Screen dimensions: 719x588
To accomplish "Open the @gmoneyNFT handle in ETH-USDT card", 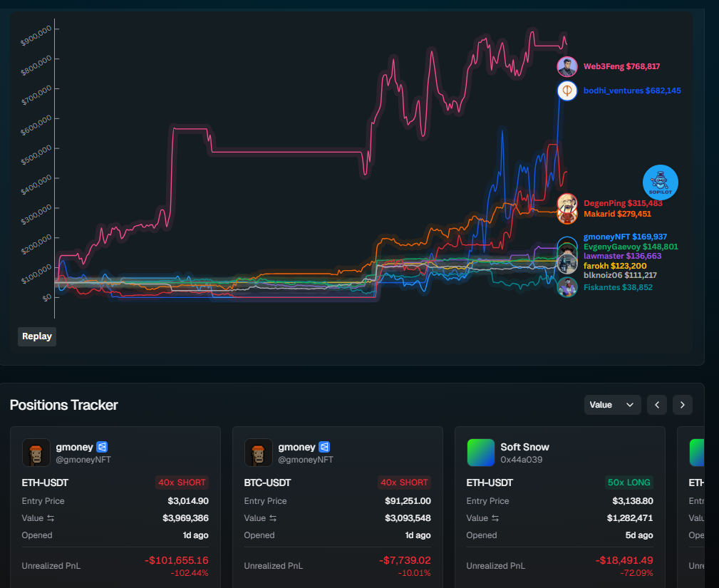I will tap(83, 460).
